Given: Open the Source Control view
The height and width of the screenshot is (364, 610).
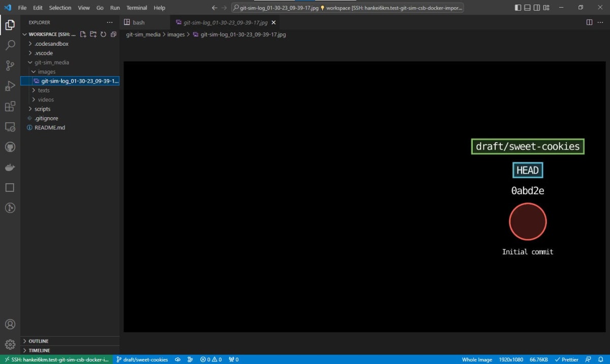Looking at the screenshot, I should click(x=10, y=66).
